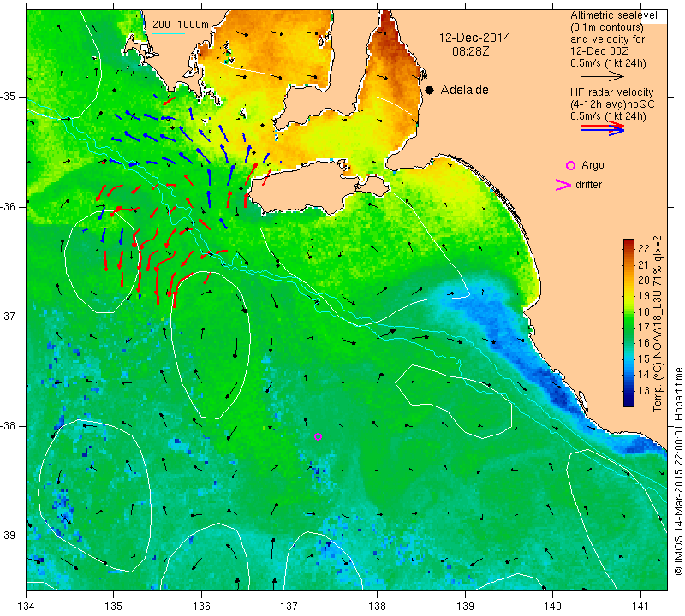Viewport: 685px width, 616px height.
Task: Click the 13 degree colorbar label
Action: 644,391
